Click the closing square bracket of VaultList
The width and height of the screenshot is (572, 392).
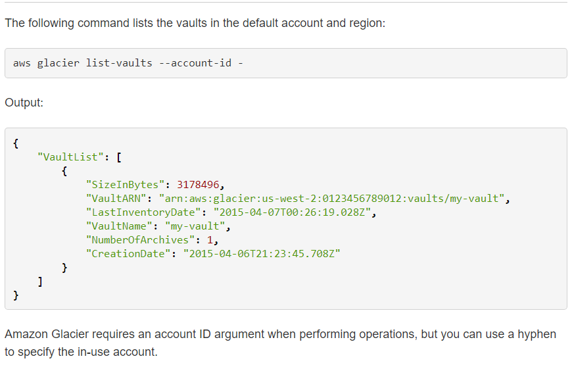[40, 282]
